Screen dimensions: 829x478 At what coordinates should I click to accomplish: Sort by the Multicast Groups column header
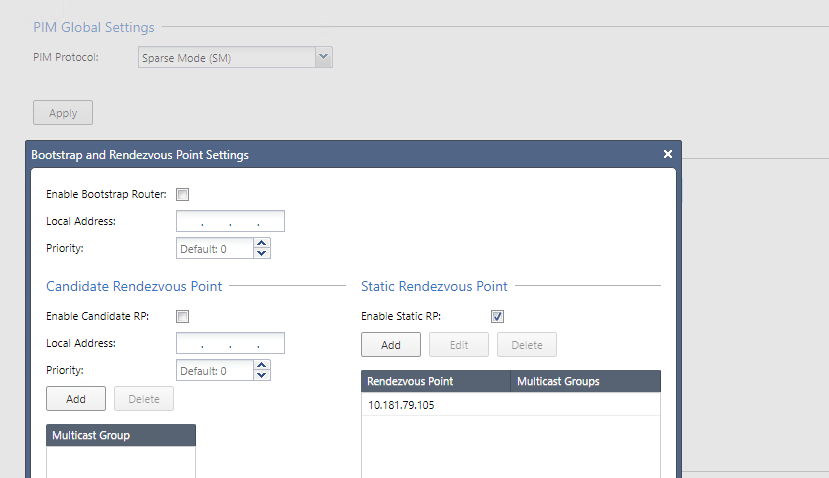pyautogui.click(x=585, y=381)
